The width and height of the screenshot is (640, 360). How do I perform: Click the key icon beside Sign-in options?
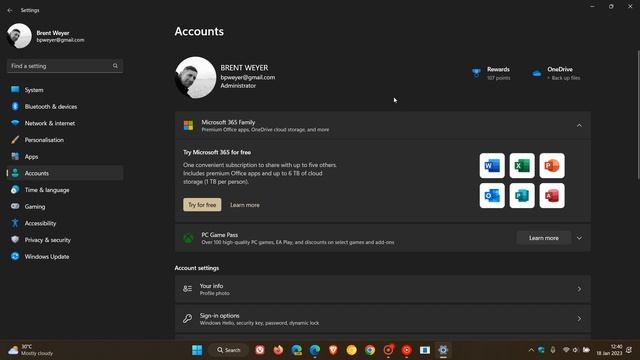point(187,319)
